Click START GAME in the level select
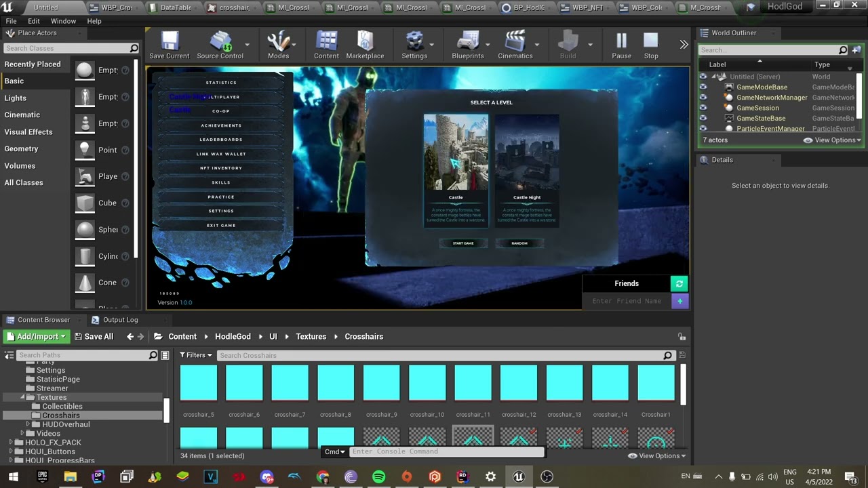Screen dimensions: 868x488 (x=463, y=243)
